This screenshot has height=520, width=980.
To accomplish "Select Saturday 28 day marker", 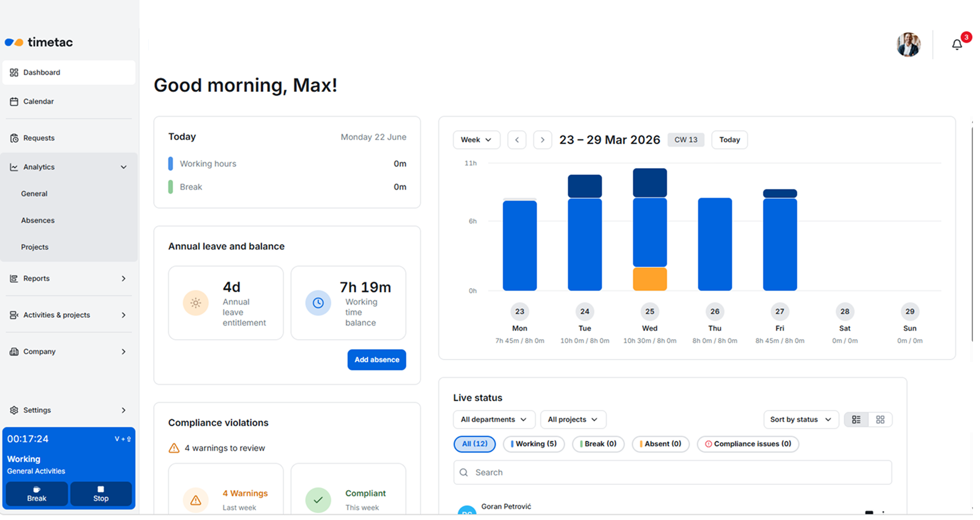I will [845, 312].
